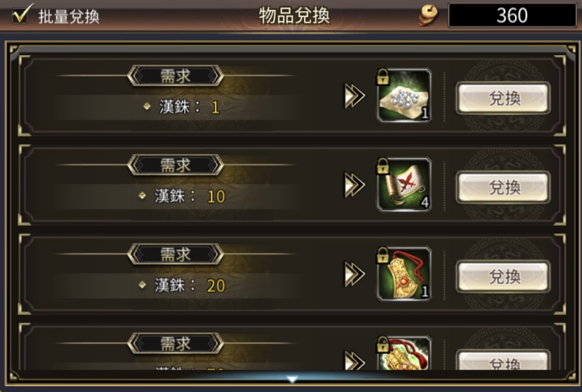This screenshot has width=582, height=392.
Task: Click the partially visible jade pendant icon
Action: tap(404, 353)
